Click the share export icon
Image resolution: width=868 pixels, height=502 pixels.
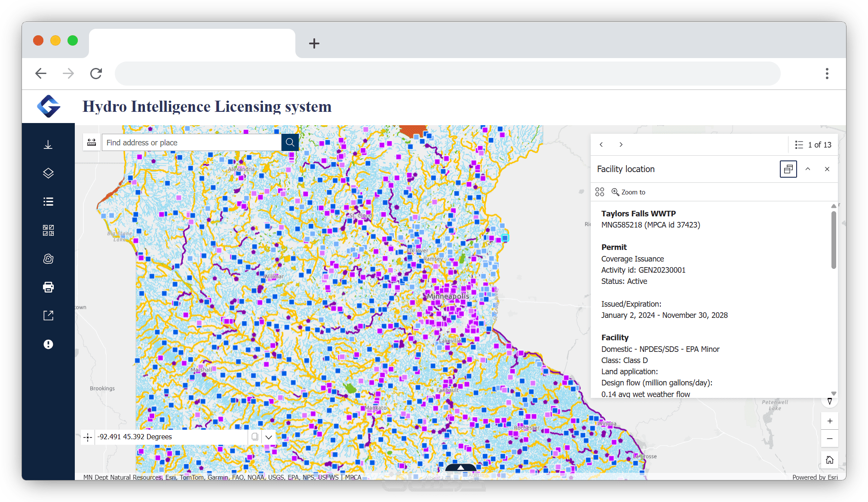coord(48,316)
